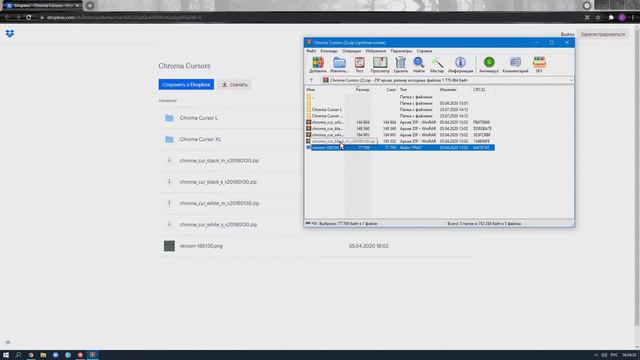Viewport: 640px width, 360px height.
Task: Click the Сохранить в Dropbox button
Action: click(x=186, y=84)
